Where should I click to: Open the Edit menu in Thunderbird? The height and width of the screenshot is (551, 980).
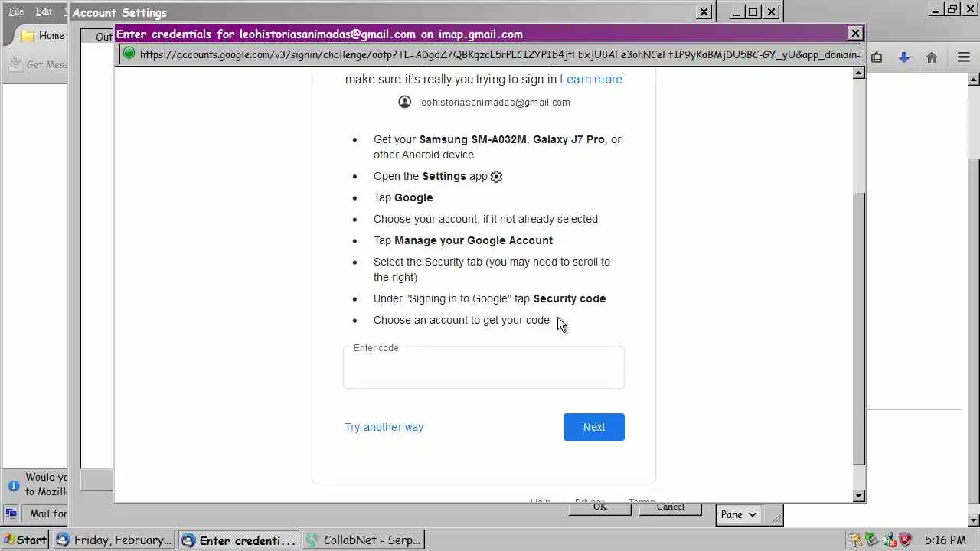point(44,11)
